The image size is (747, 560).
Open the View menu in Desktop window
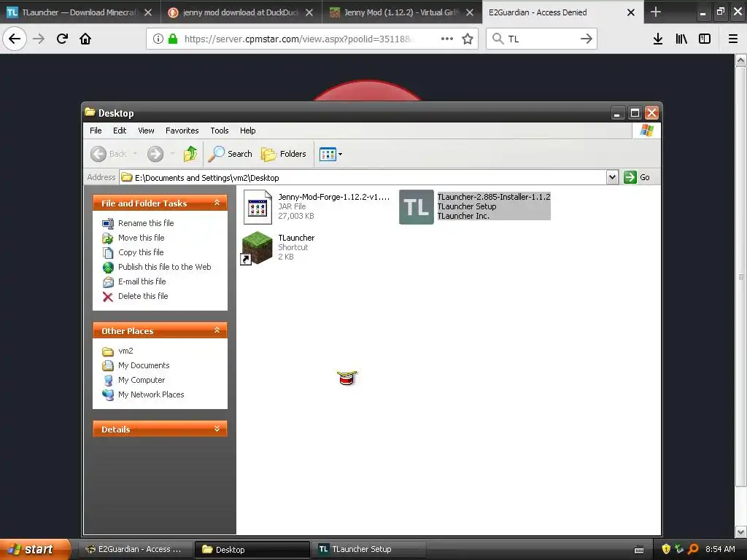(x=146, y=131)
